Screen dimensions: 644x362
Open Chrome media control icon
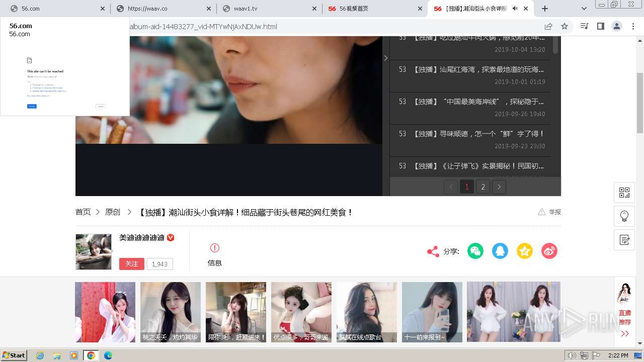(584, 26)
